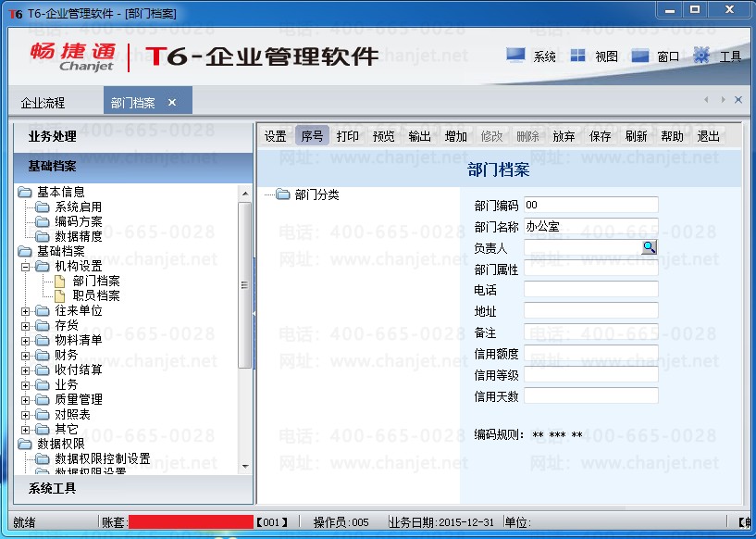Expand the 质量管理 tree node

point(26,400)
